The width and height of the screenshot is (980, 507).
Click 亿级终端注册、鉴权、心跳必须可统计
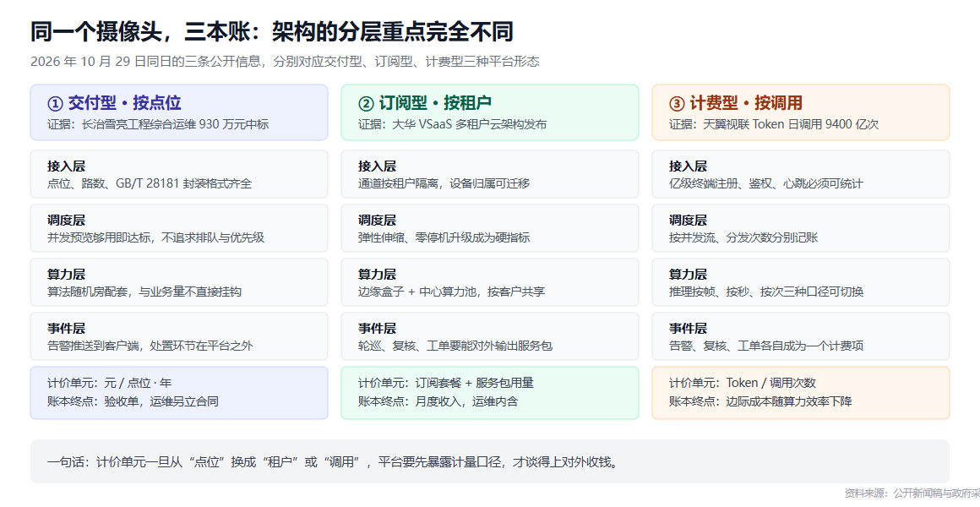pos(765,184)
